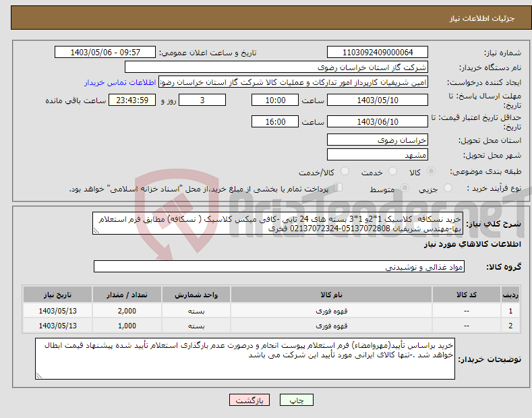Viewport: 532px width, 418px height.
Task: Click the اطلاعات کالاهای مورد نیاز section heading
Action: tap(472, 244)
